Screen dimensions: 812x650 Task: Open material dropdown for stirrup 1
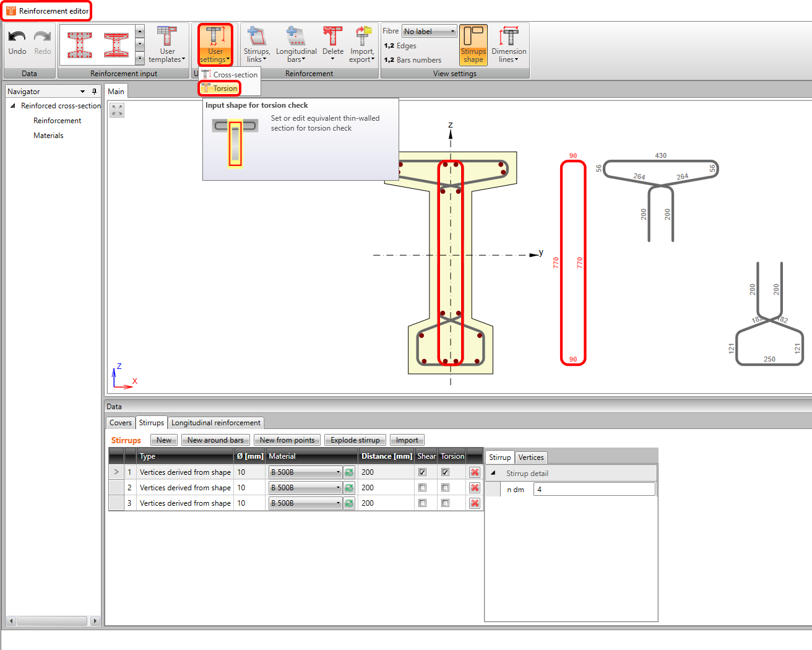pyautogui.click(x=306, y=472)
